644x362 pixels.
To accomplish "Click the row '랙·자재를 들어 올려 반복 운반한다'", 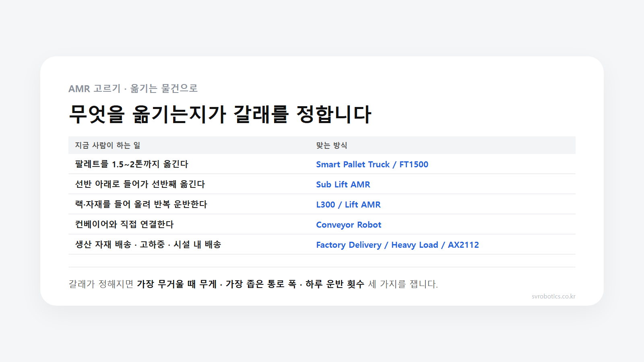I will point(322,204).
